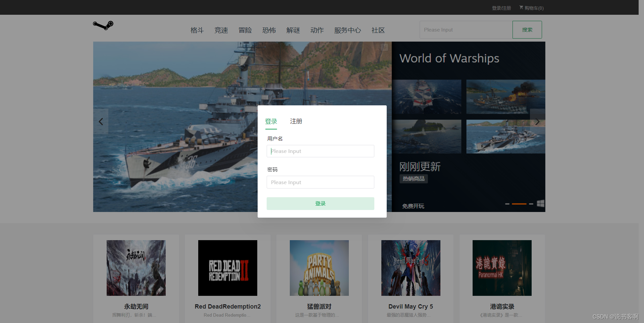Switch to the 登录 tab in dialog

coord(271,121)
